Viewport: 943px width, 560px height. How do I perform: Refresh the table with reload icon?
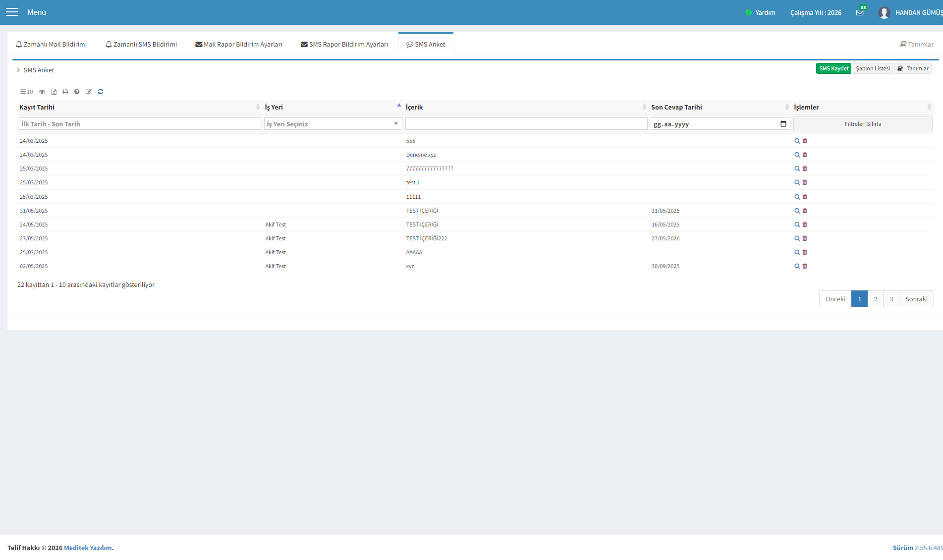(101, 92)
